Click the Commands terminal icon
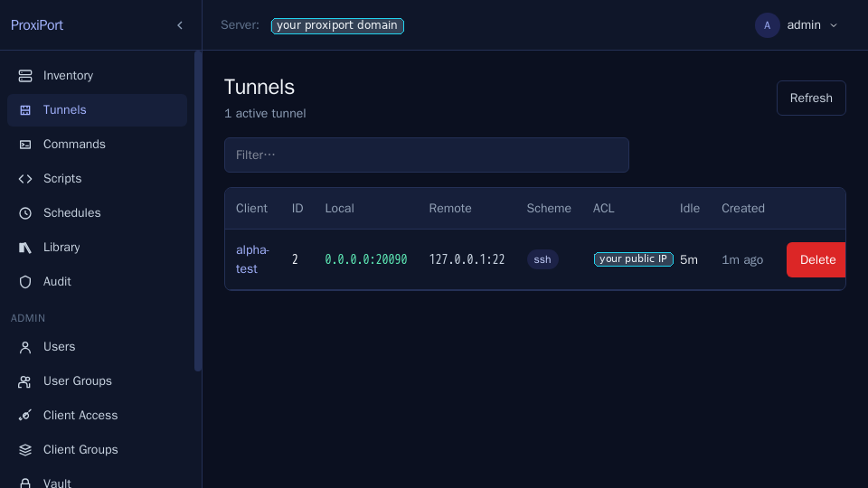Viewport: 868px width, 488px height. [x=25, y=145]
